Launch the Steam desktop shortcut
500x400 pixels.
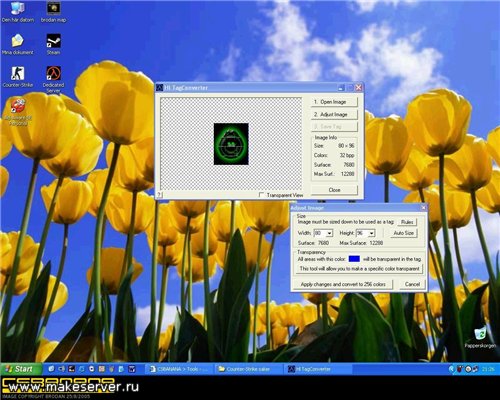click(x=53, y=44)
